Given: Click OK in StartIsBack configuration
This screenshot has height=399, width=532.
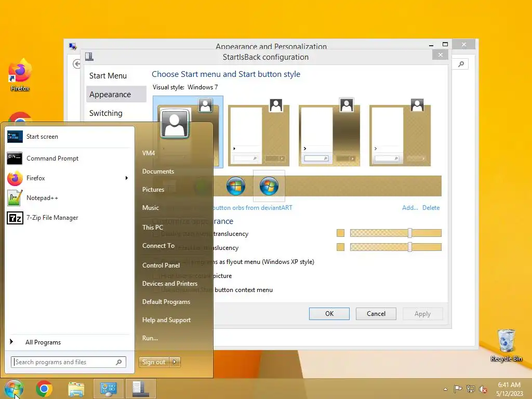Looking at the screenshot, I should tap(329, 314).
